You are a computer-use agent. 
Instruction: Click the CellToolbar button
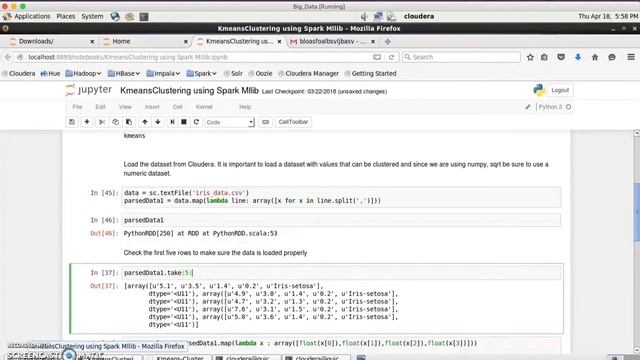293,122
